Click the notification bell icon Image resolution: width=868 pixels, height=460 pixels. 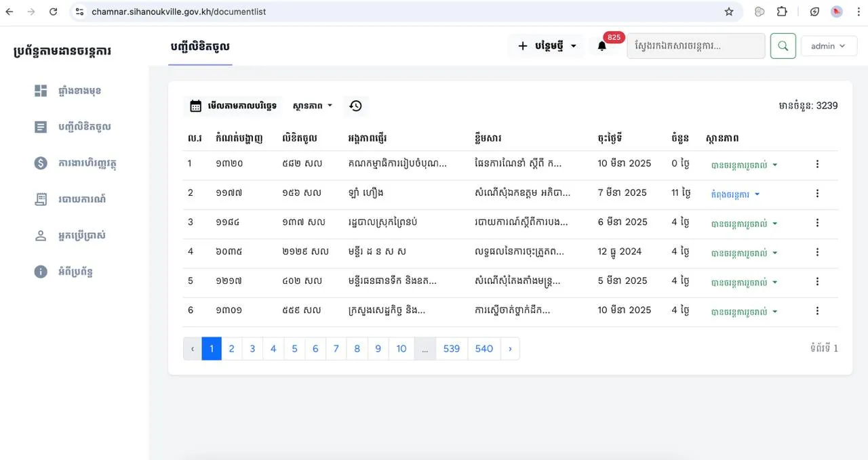(601, 46)
